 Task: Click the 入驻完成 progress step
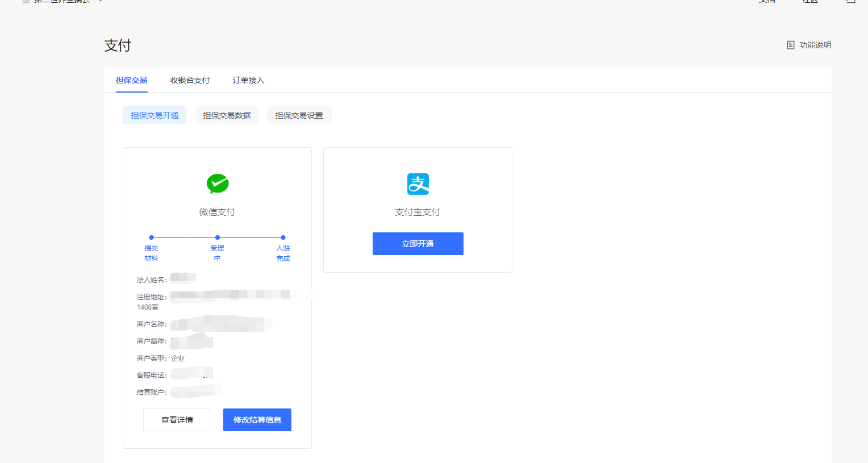(283, 248)
